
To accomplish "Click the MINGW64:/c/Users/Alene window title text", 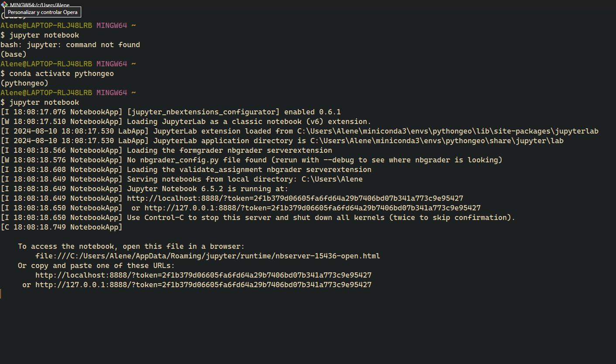I will click(x=39, y=5).
